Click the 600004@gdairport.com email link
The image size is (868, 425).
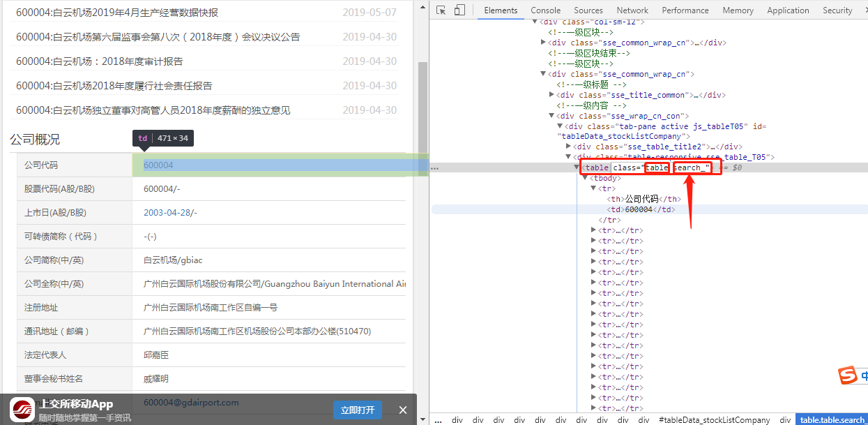(x=191, y=403)
